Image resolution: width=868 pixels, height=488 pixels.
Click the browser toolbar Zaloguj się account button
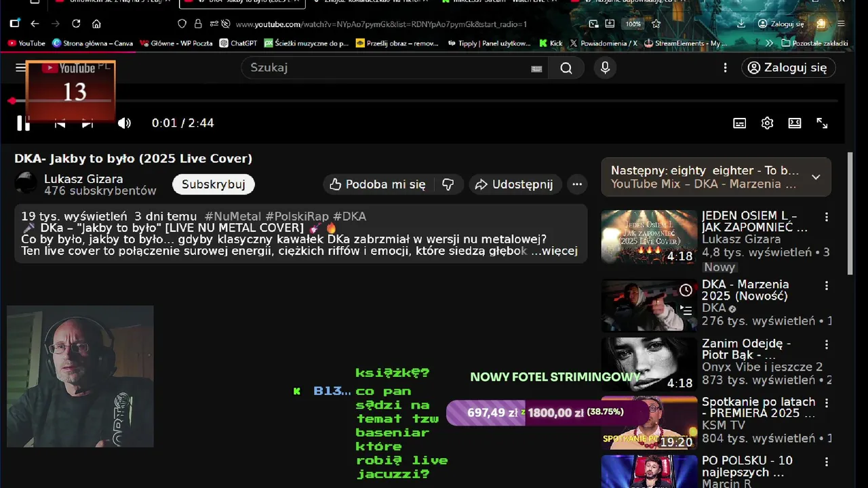[x=781, y=24]
